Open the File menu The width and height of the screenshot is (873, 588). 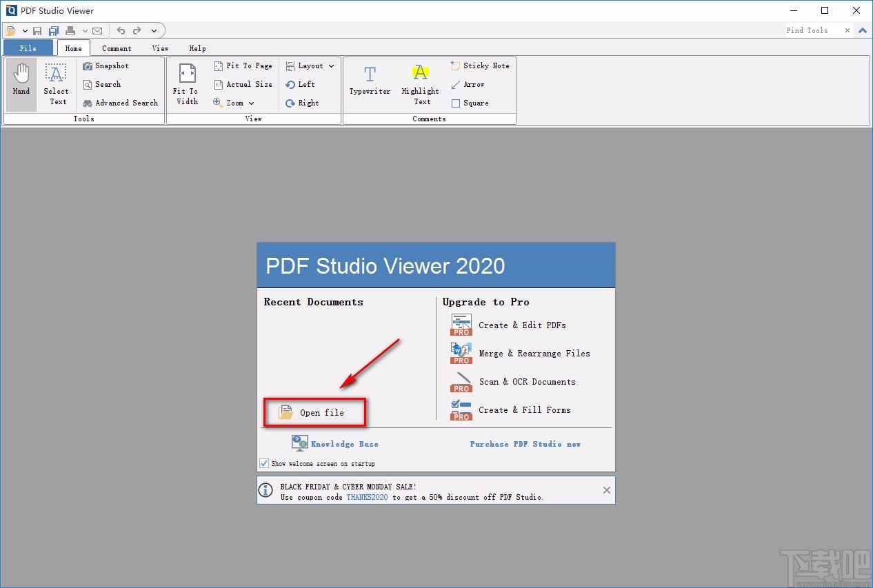click(28, 48)
